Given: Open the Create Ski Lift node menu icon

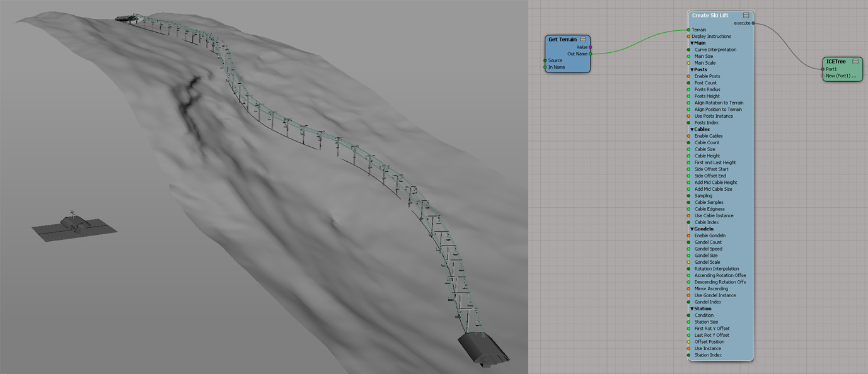Looking at the screenshot, I should pyautogui.click(x=746, y=15).
